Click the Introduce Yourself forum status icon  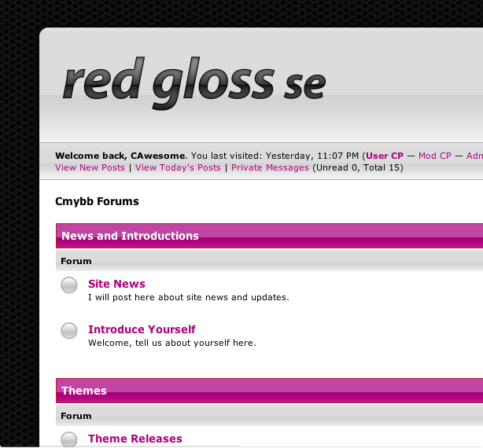tap(69, 331)
